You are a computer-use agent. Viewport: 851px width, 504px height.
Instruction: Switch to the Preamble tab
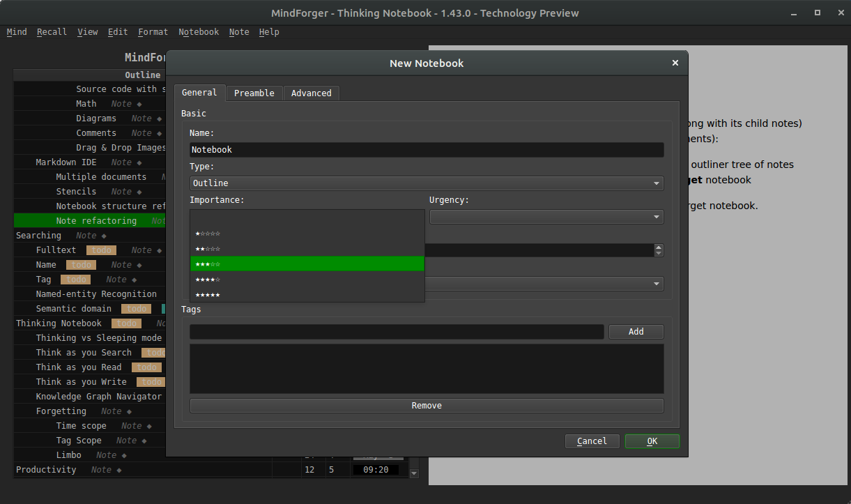coord(254,93)
